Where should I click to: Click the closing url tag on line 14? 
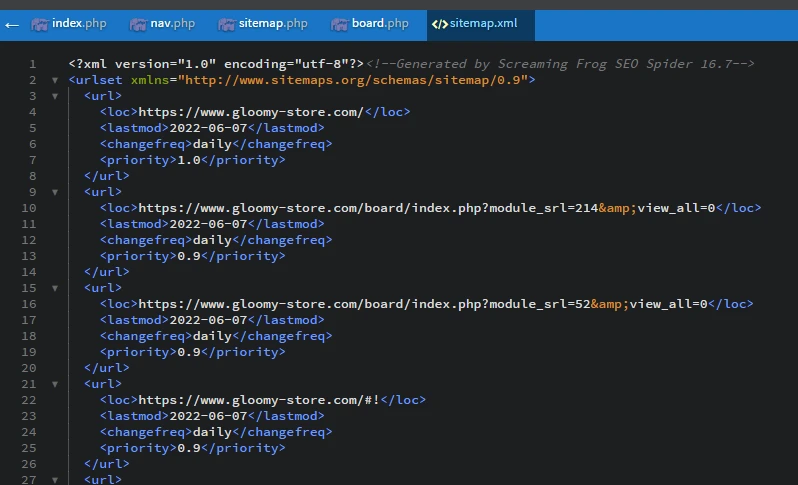[106, 272]
